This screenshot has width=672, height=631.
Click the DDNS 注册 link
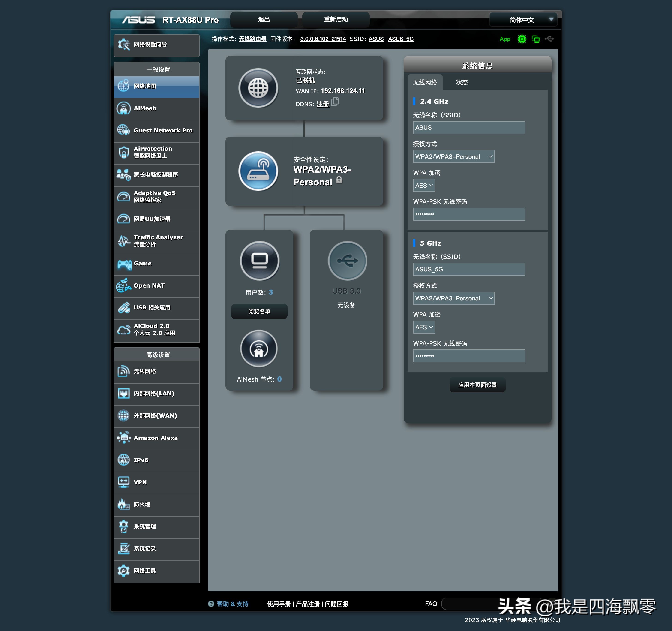click(x=322, y=104)
